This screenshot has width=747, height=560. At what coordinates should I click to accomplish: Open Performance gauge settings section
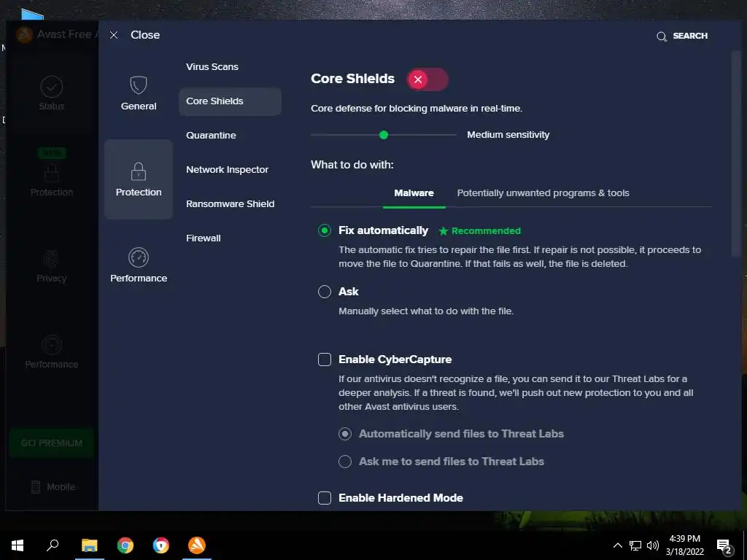(138, 265)
